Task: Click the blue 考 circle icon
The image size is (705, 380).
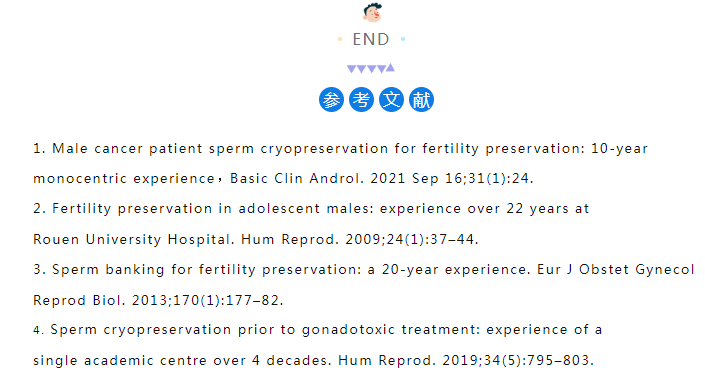Action: coord(361,99)
